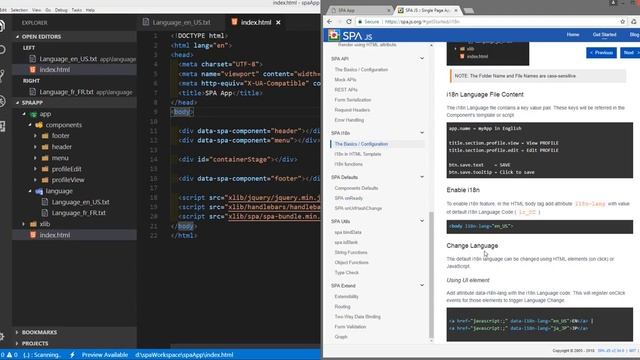Click Preview Available in the status bar
This screenshot has height=360, width=640.
(x=104, y=355)
